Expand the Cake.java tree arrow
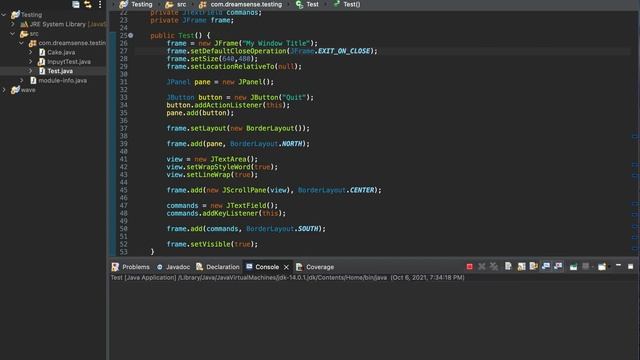The height and width of the screenshot is (360, 640). tap(31, 52)
